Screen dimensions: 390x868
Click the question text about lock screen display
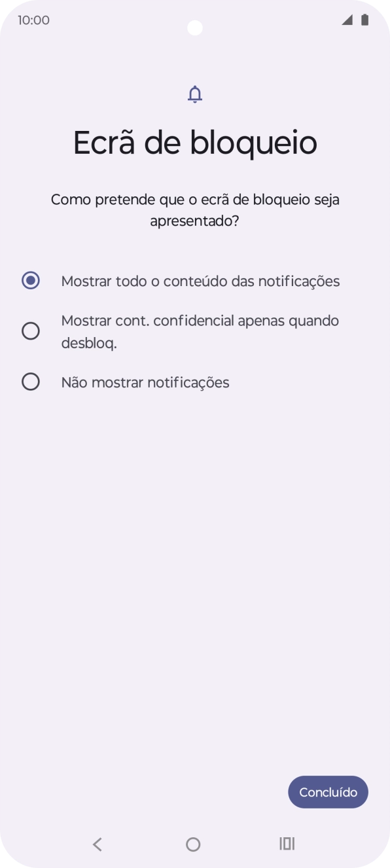[194, 209]
